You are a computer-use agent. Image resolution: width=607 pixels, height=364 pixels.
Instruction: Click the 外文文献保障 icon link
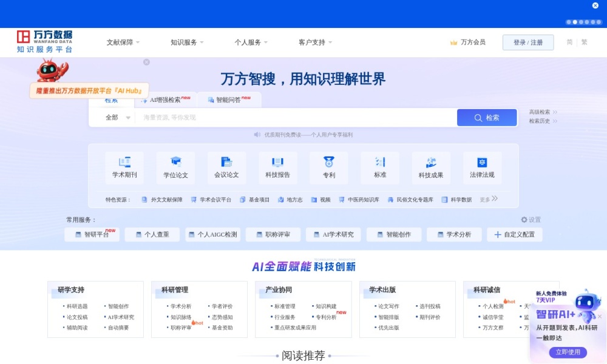click(x=162, y=200)
